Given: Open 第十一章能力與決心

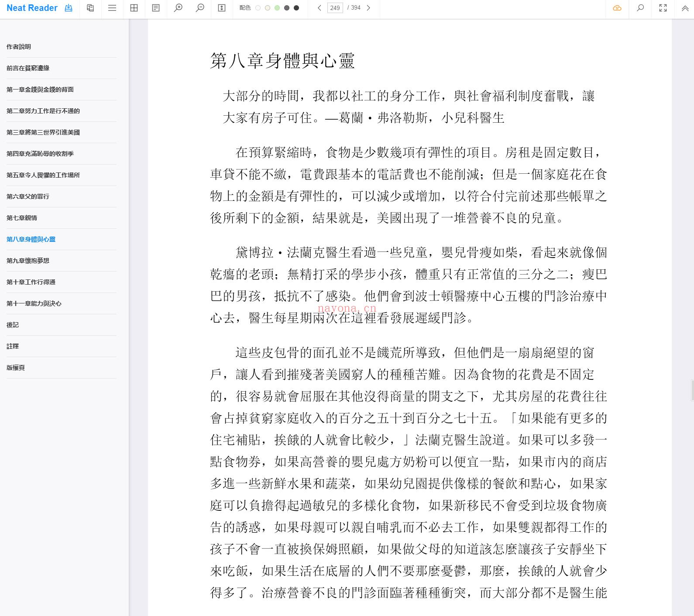Looking at the screenshot, I should coord(34,303).
